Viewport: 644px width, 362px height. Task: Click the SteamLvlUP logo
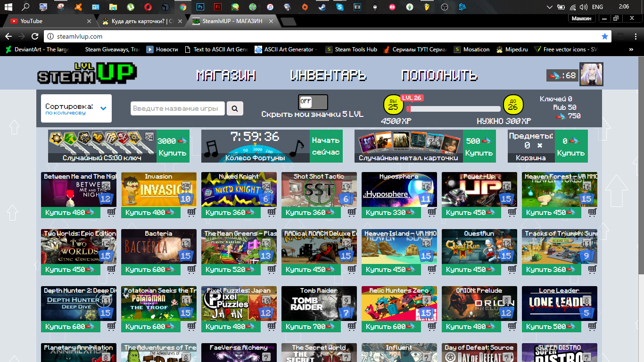point(87,74)
